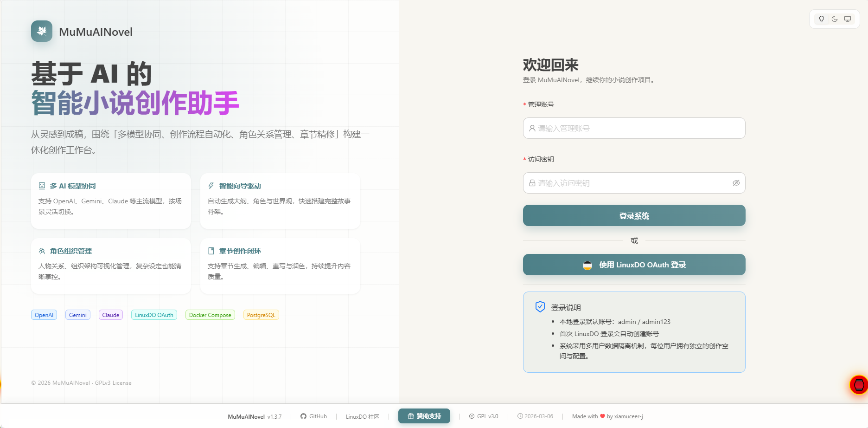
Task: Click the lightning icon of 智能向导驱动
Action: (211, 186)
